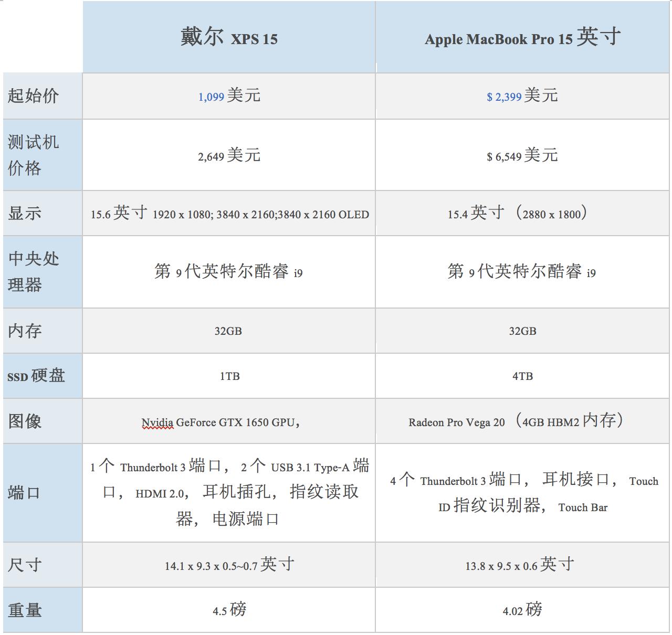Select the XPS 15 ports description cell
The width and height of the screenshot is (672, 635).
pyautogui.click(x=228, y=492)
